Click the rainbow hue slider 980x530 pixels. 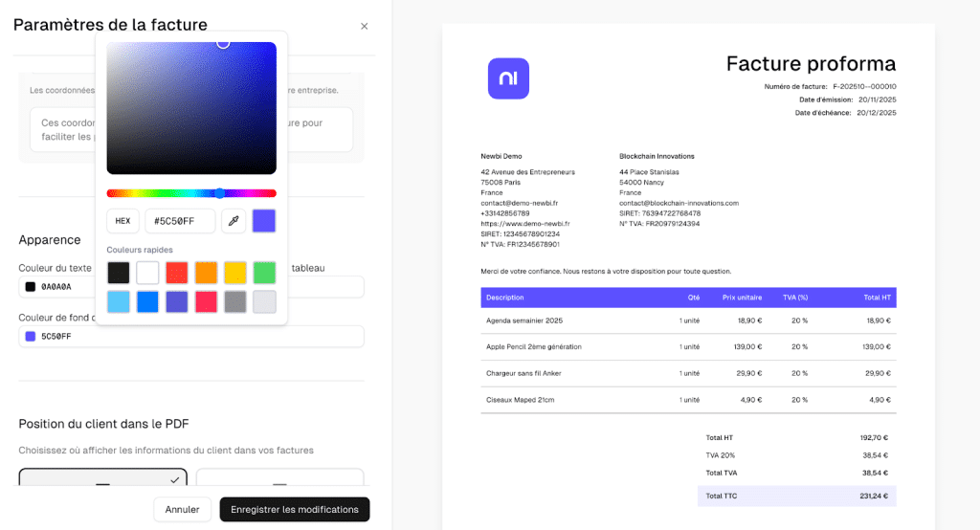(191, 193)
